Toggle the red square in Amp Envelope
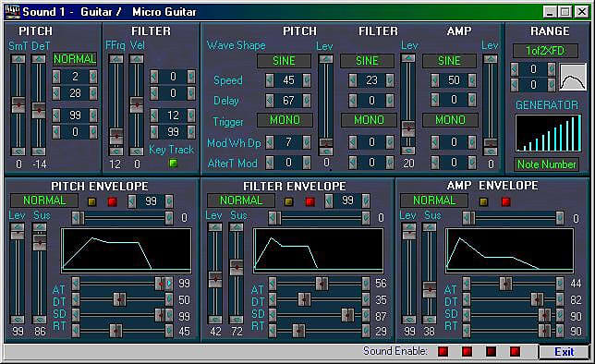This screenshot has height=364, width=595. tap(505, 201)
